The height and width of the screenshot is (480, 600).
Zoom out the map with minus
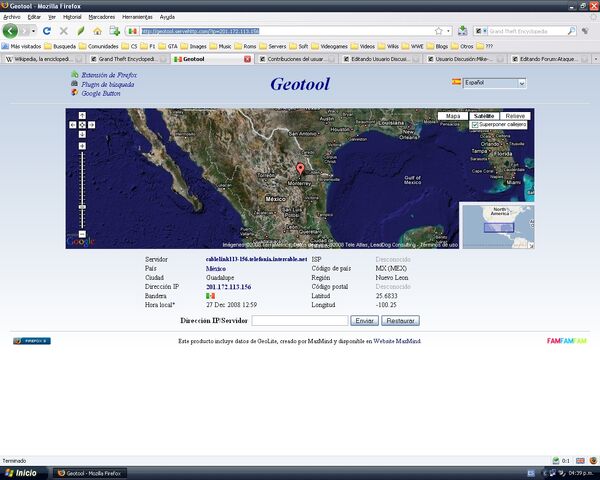82,234
